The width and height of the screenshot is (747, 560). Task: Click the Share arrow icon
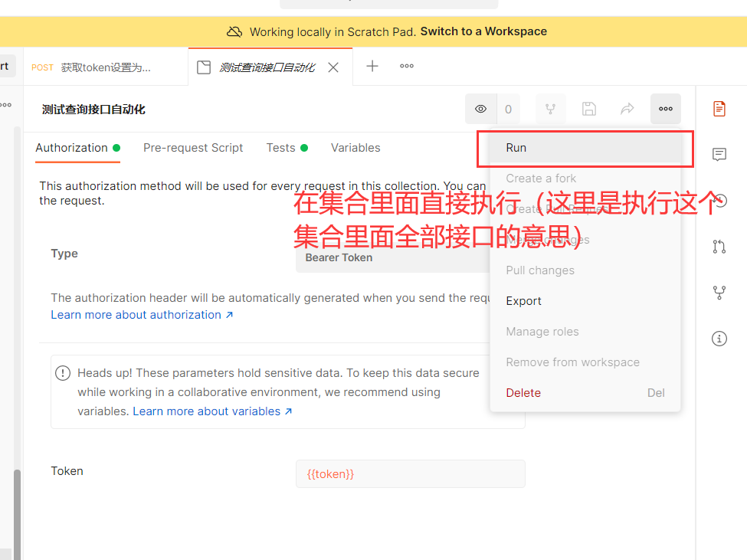coord(627,109)
